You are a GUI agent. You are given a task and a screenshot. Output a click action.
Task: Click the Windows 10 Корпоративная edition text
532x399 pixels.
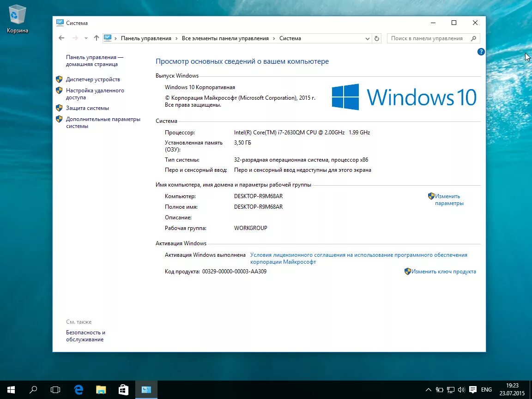(x=200, y=87)
